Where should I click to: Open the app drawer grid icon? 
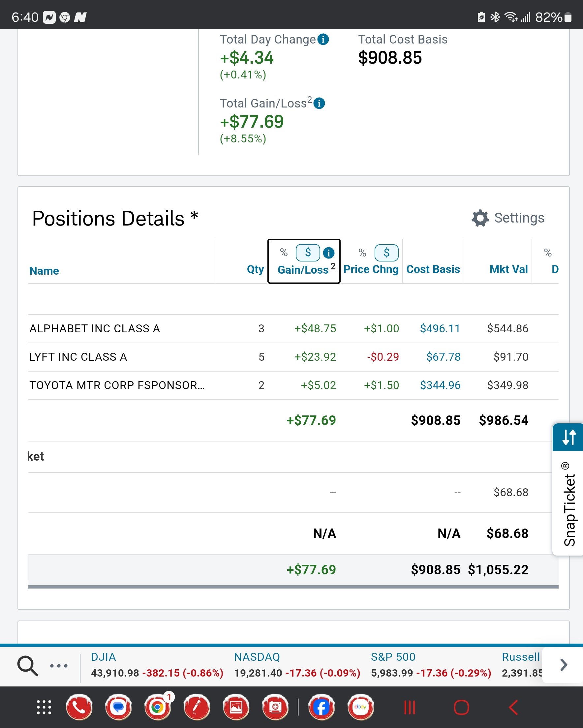pos(44,707)
